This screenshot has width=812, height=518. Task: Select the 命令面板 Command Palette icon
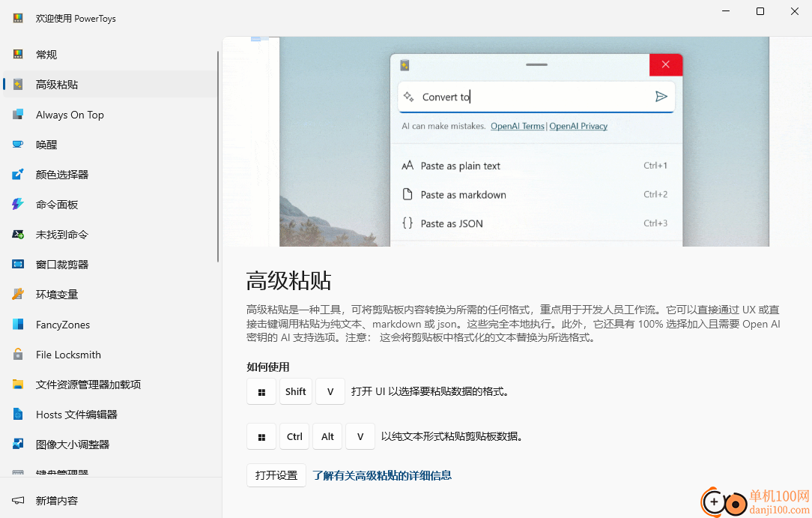(x=18, y=205)
